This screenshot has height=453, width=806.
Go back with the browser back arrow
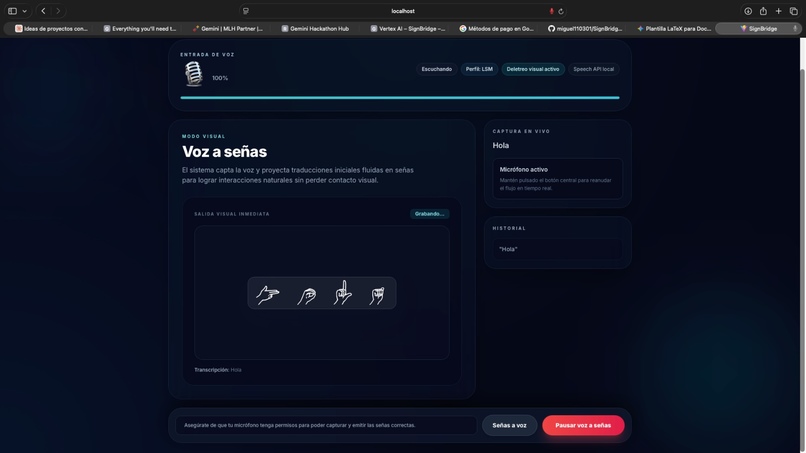click(43, 11)
